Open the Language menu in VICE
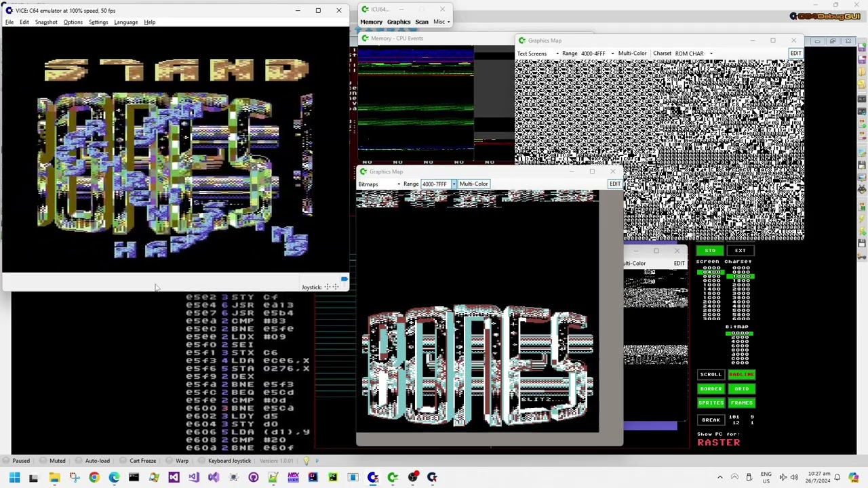The height and width of the screenshot is (488, 868). tap(125, 22)
